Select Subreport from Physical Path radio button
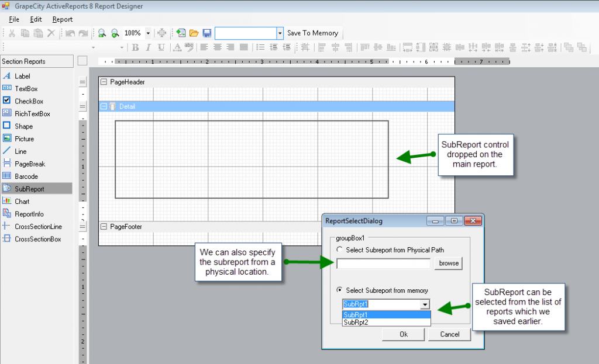Screen dimensions: 599x364 pyautogui.click(x=340, y=250)
